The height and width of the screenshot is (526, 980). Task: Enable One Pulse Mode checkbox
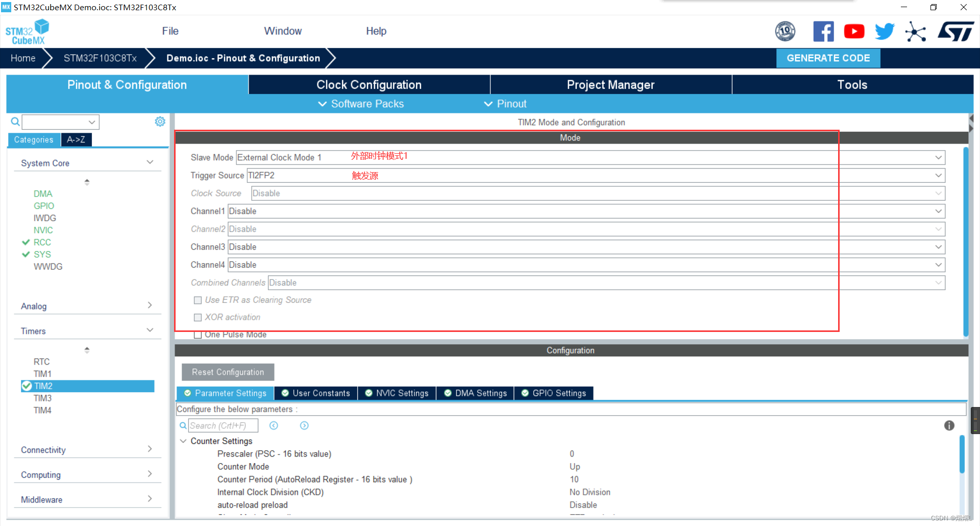click(x=198, y=335)
